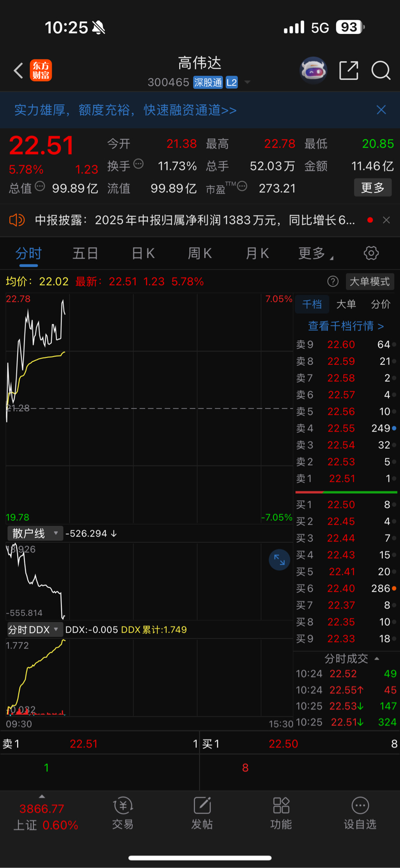Tap the 高伟达 stock title

point(200,63)
